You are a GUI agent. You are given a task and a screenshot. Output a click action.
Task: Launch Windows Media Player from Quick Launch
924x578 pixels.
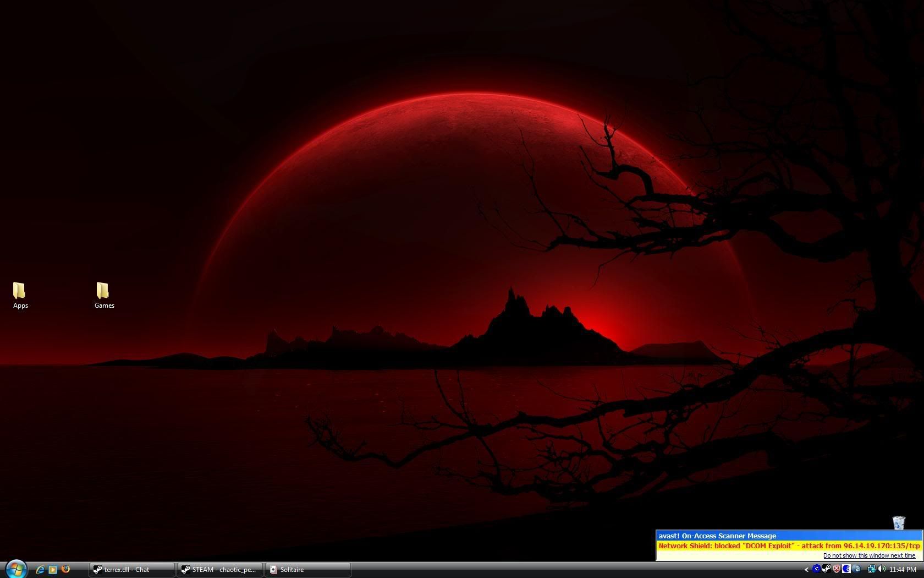[x=53, y=569]
